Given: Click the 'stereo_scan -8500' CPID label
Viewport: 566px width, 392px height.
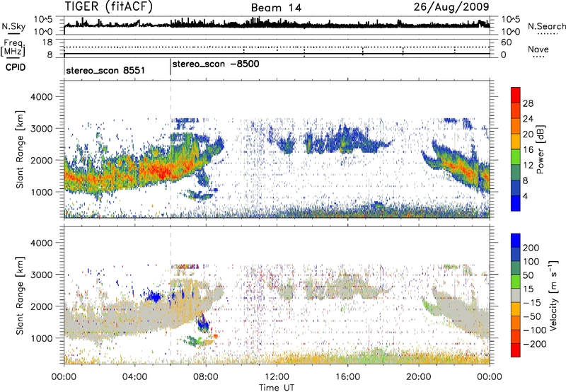Looking at the screenshot, I should [216, 64].
